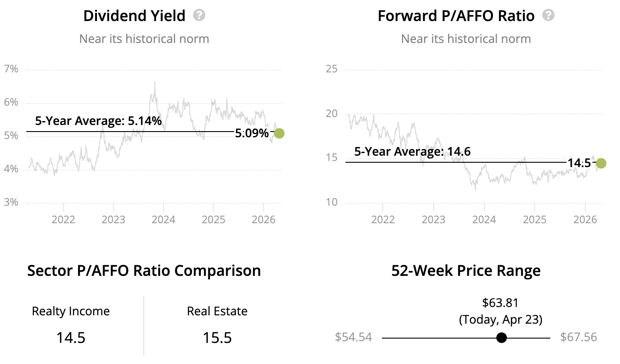
Task: Click the Realty Income sector comparison value
Action: click(71, 338)
